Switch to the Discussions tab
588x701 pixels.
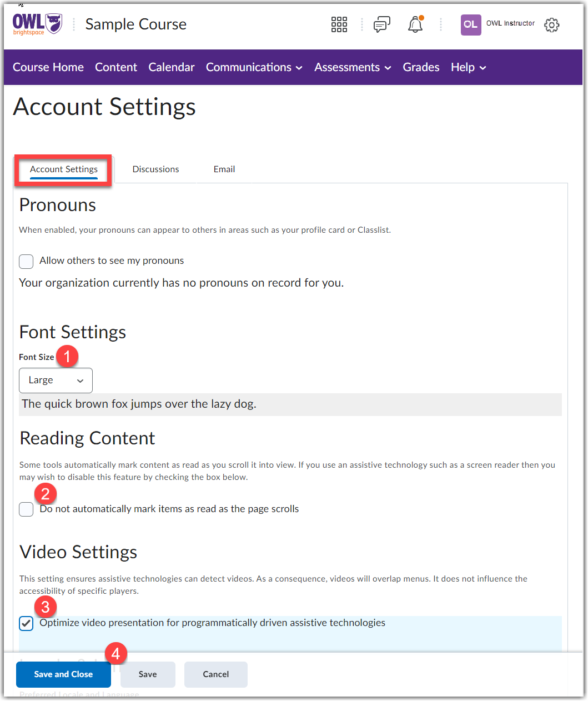pyautogui.click(x=155, y=169)
